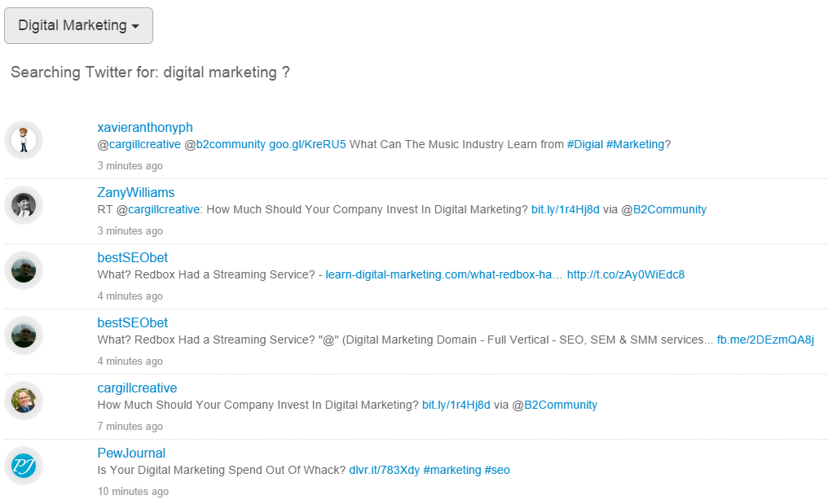Open the cargillcreative author username link
The image size is (828, 504).
point(137,388)
